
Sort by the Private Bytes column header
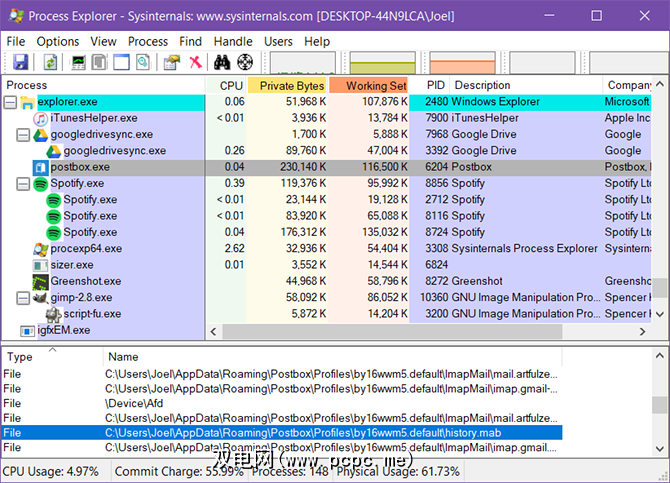[x=287, y=85]
